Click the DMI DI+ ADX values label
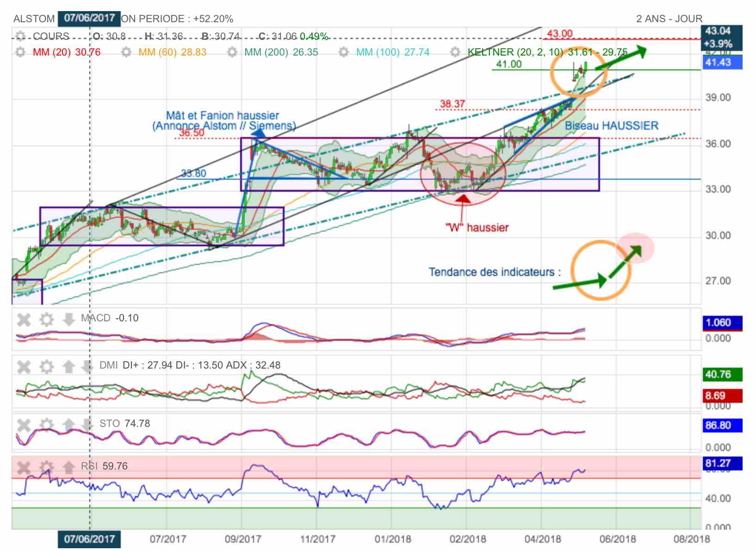756x551 pixels. point(190,365)
